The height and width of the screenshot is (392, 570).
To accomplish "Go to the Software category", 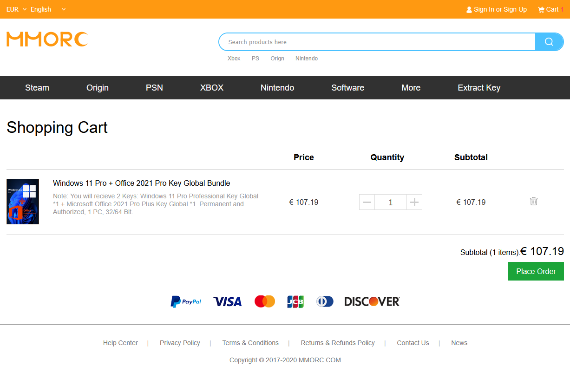I will (x=347, y=88).
